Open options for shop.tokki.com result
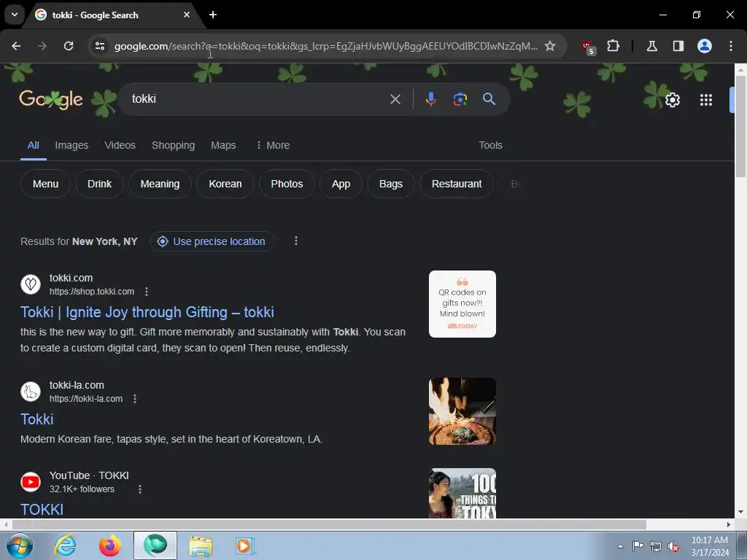 point(147,292)
